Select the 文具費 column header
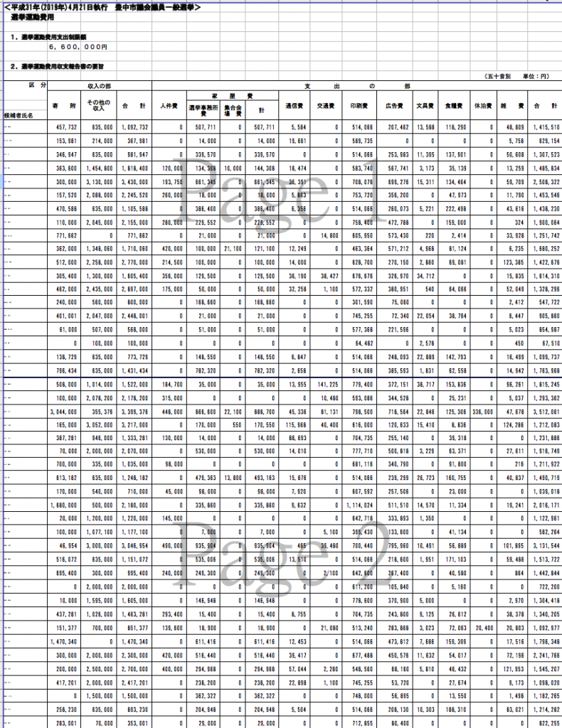Screen dimensions: 562x728 (425, 105)
